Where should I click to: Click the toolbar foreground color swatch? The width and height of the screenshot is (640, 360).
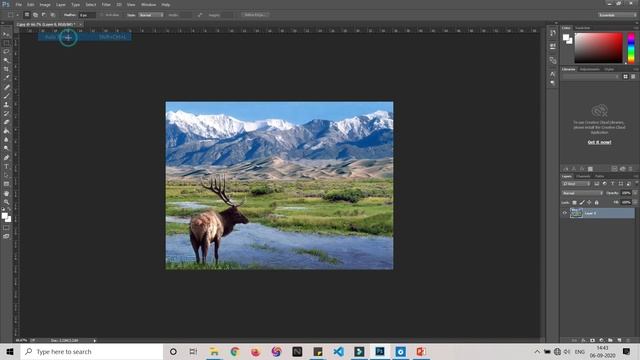point(4,216)
